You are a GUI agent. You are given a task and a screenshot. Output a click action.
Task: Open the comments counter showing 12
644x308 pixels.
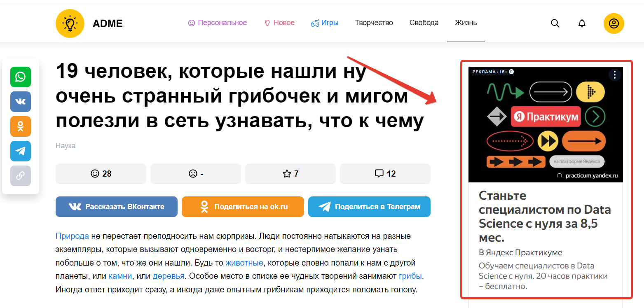tap(385, 174)
